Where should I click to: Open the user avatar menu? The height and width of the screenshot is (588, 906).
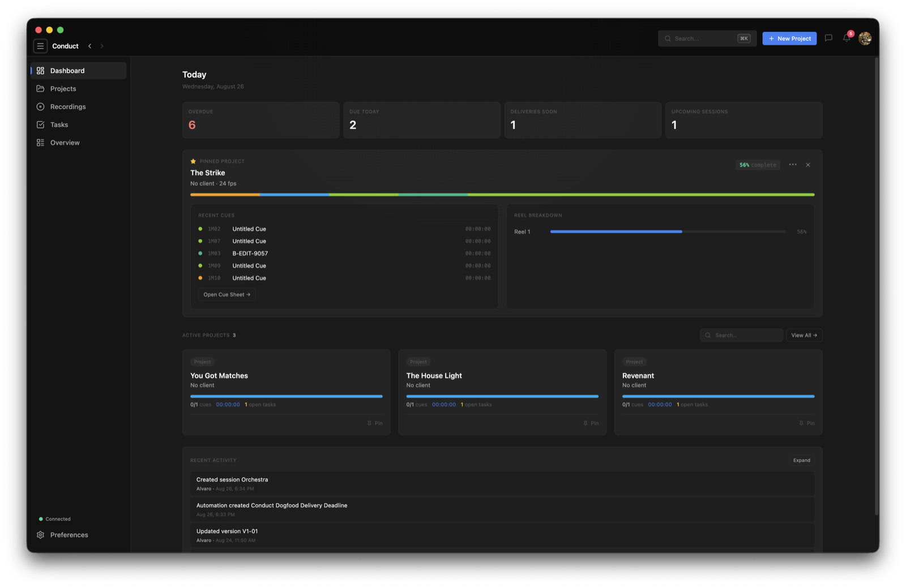tap(865, 38)
